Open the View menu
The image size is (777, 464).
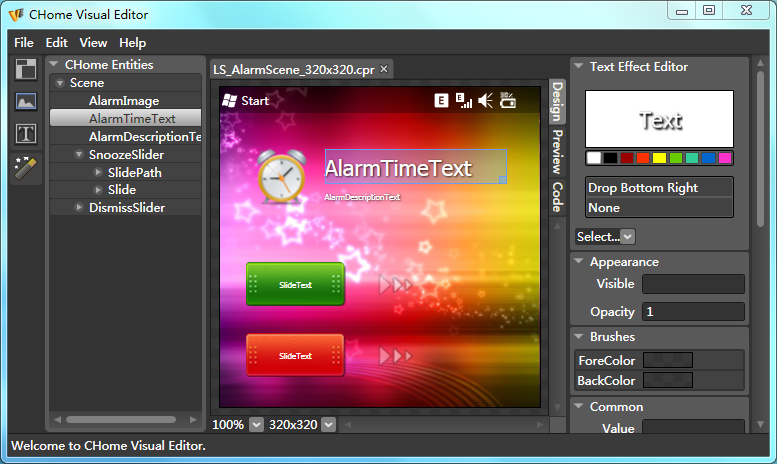93,43
